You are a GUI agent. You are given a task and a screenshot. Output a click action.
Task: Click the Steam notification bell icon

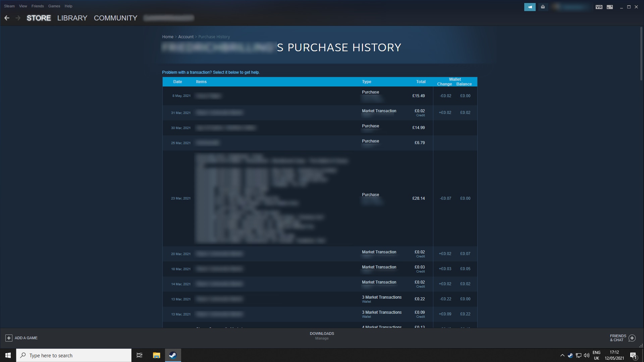tap(530, 6)
